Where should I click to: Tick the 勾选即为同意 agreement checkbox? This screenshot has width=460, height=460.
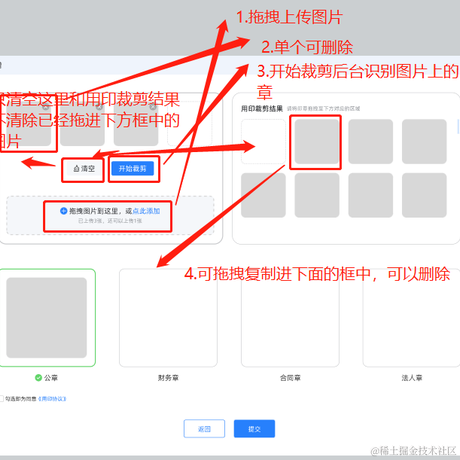1,399
